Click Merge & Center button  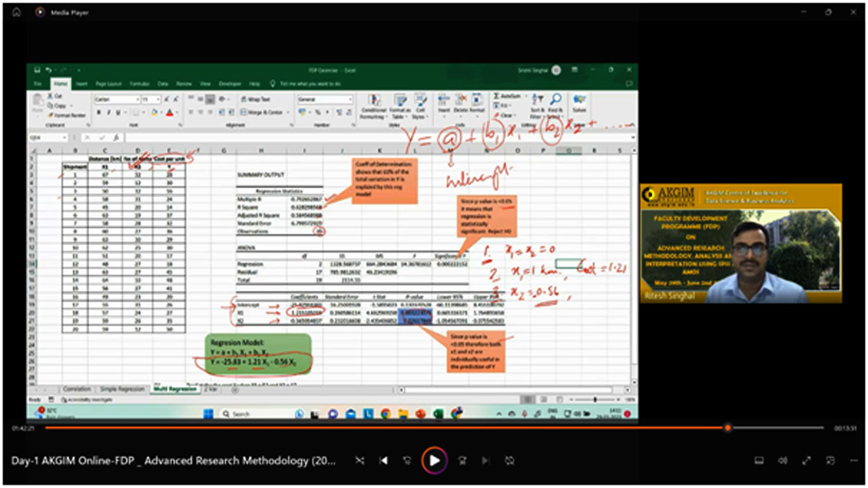point(261,112)
